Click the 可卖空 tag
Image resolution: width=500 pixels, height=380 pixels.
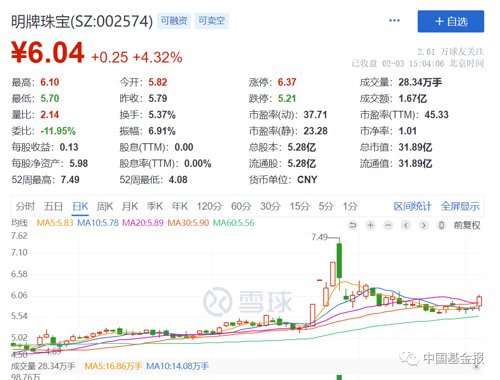(x=212, y=21)
